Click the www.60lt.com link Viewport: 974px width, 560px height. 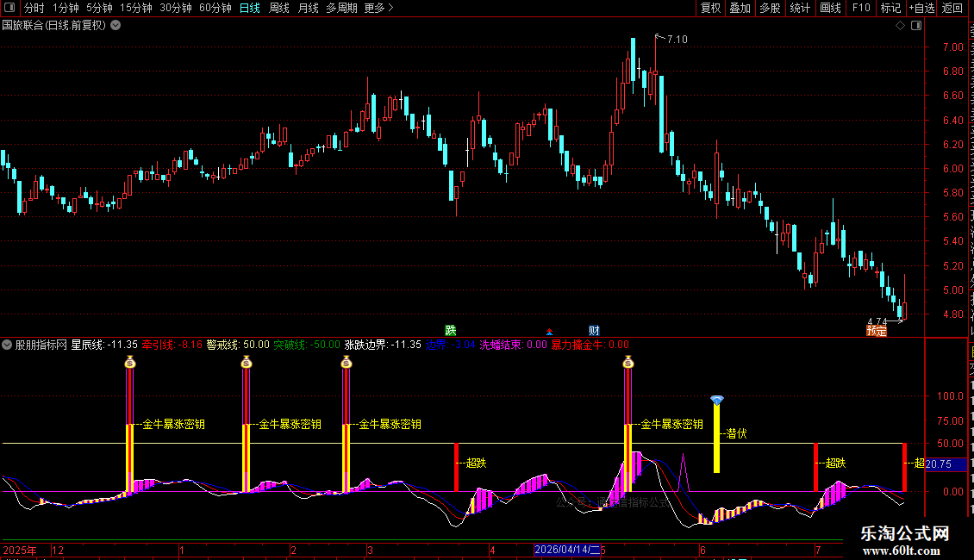(902, 551)
